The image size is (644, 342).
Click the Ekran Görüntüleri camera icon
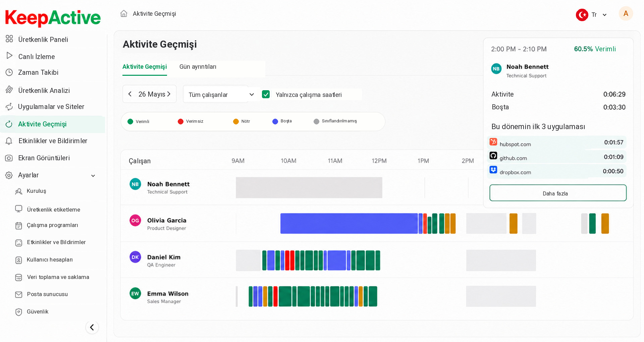(x=9, y=158)
